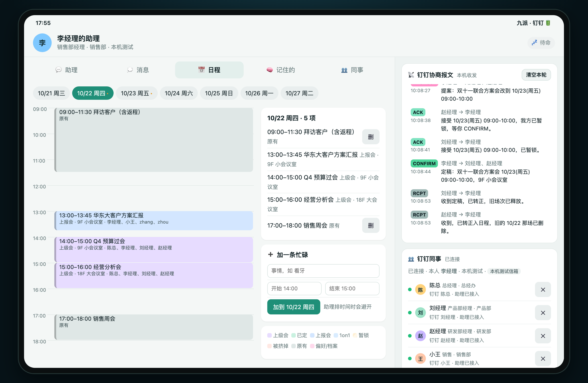Open the 13:00–13:45 华东大客户方案汇报 block
Viewport: 588px width, 383px height.
coord(154,221)
